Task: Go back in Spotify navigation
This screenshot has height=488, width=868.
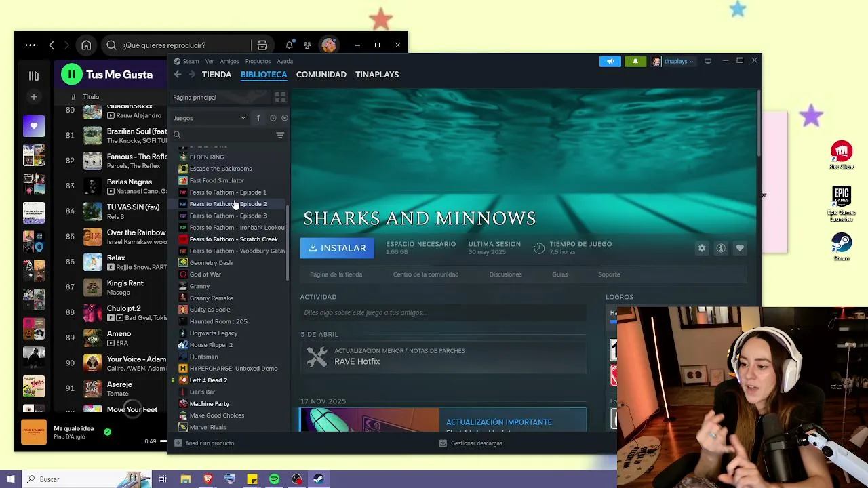Action: [x=52, y=45]
